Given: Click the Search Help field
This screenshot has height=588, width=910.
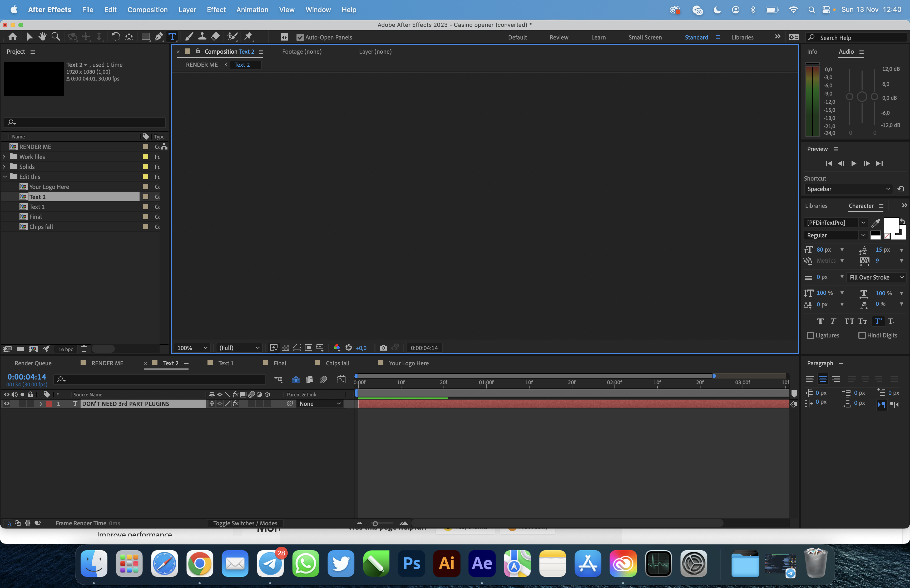Looking at the screenshot, I should [856, 37].
